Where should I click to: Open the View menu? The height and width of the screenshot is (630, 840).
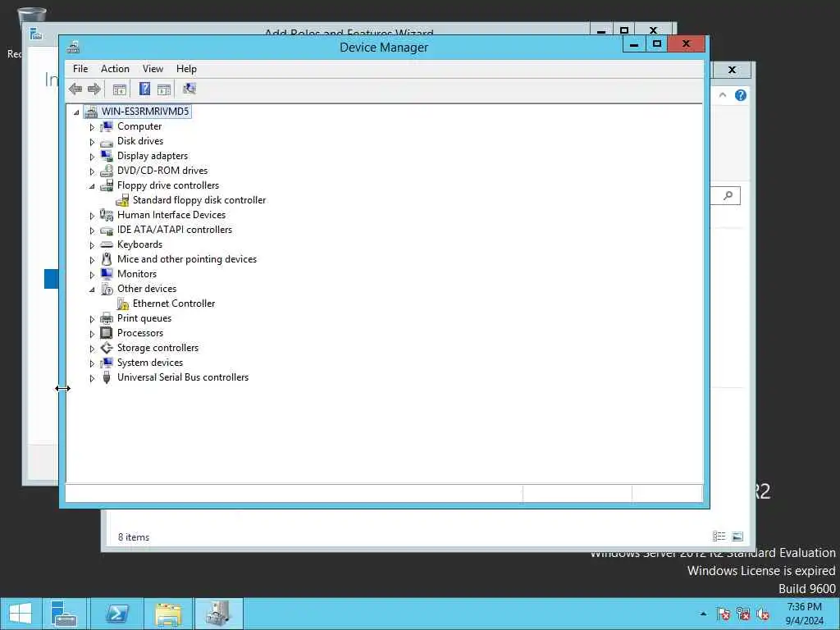(153, 69)
